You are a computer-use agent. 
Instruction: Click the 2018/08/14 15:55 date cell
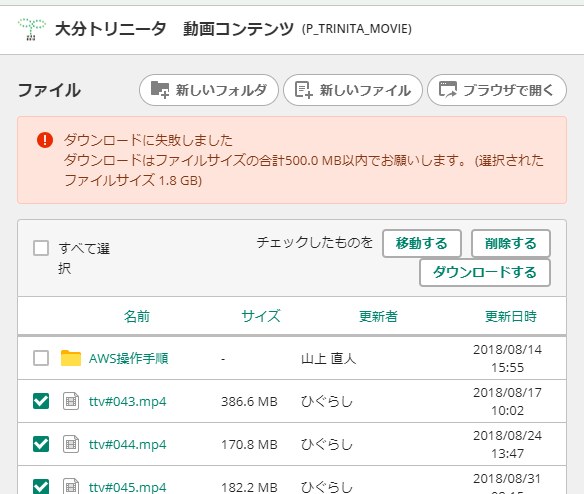[x=507, y=358]
